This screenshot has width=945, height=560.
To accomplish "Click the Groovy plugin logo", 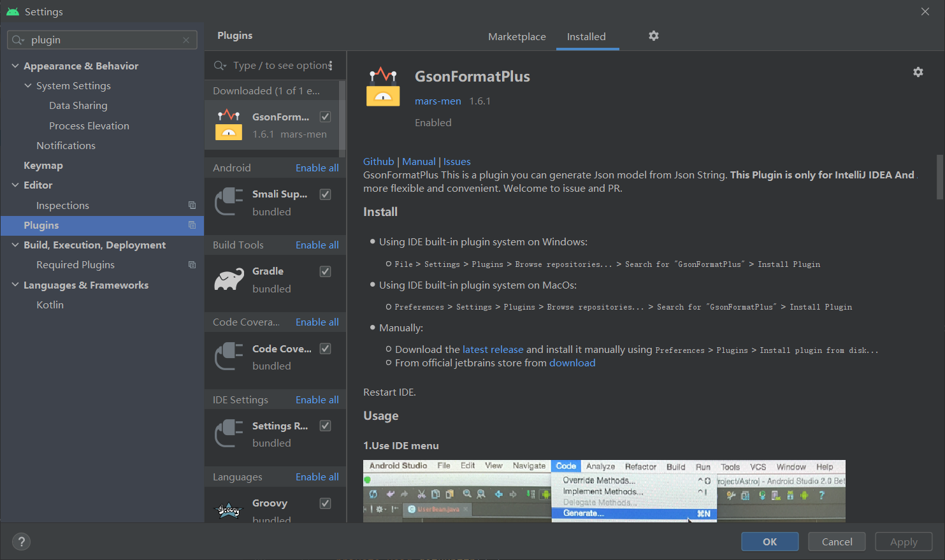I will [229, 510].
